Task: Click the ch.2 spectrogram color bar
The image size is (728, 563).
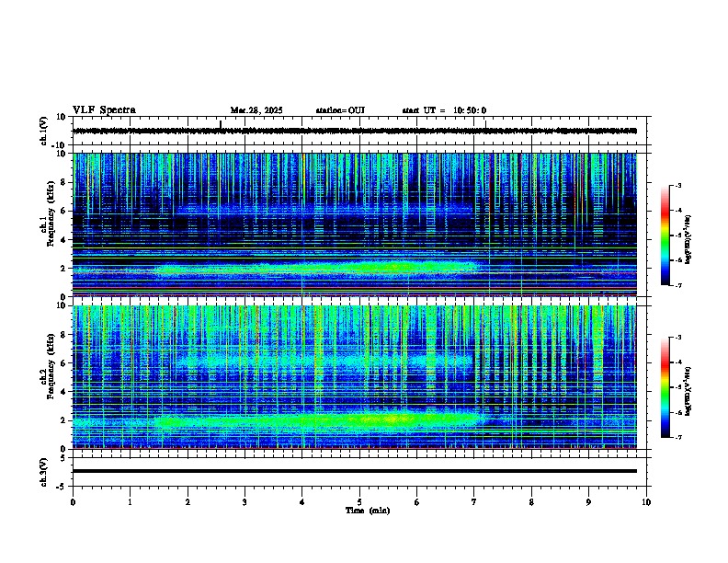Action: coord(665,387)
